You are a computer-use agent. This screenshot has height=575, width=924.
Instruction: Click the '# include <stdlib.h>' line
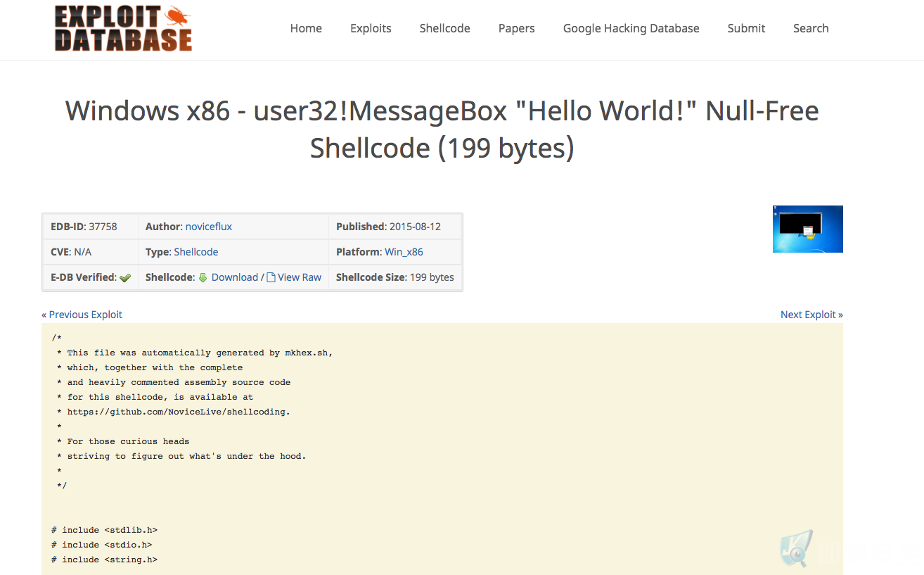pyautogui.click(x=104, y=530)
